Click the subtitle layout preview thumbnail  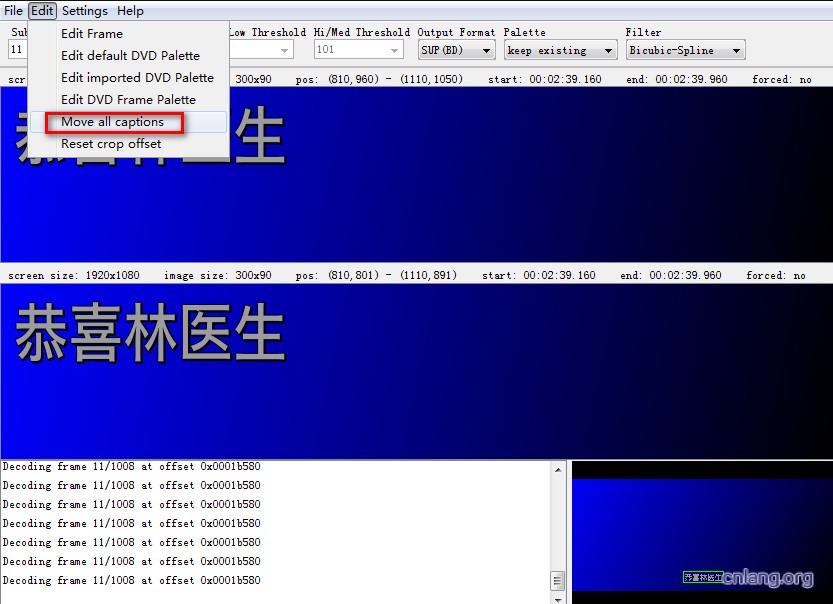click(701, 531)
